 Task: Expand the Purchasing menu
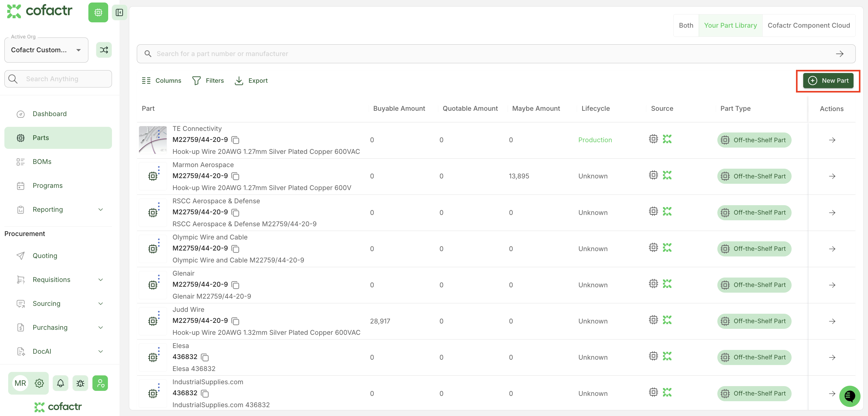pos(58,327)
